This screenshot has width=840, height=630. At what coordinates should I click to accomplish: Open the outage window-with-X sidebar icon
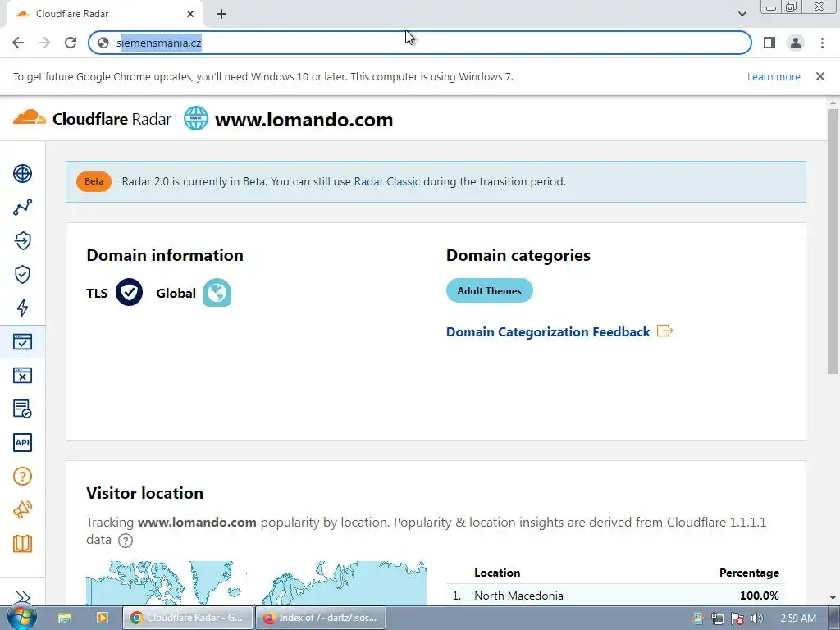(x=22, y=376)
